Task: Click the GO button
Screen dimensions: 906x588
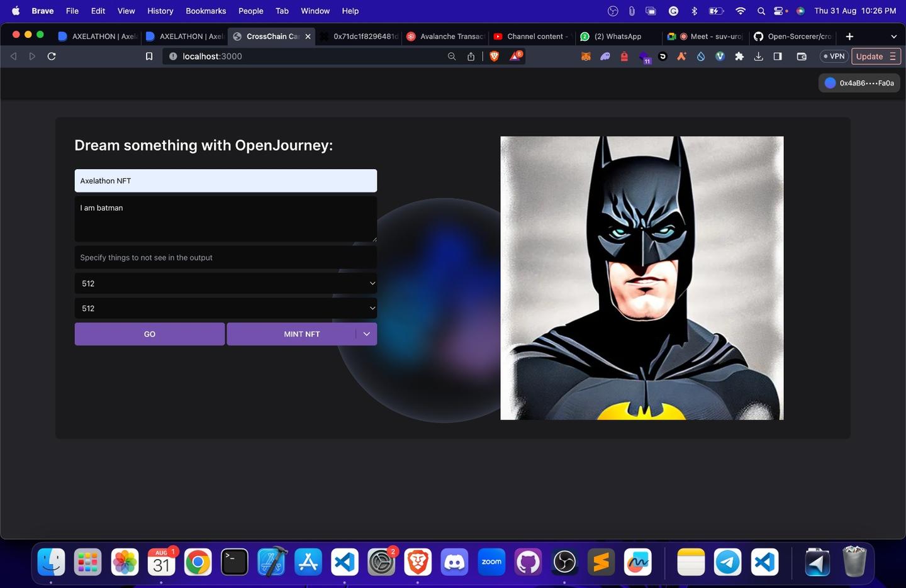Action: coord(150,334)
